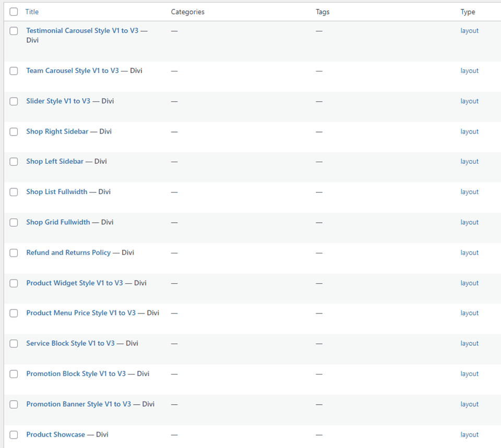This screenshot has height=448, width=501.
Task: Mark the Shop Left Sidebar row checkbox
Action: (x=14, y=162)
